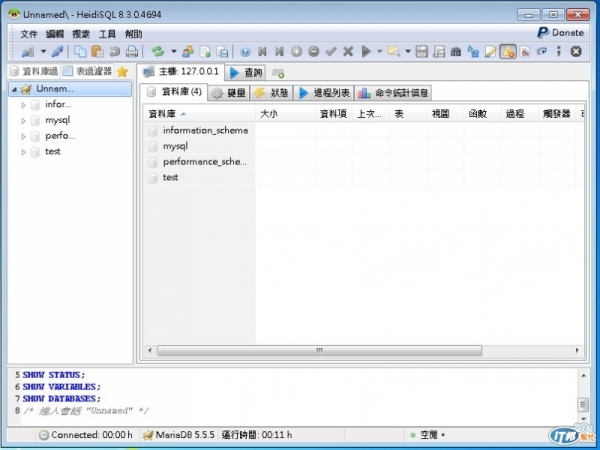This screenshot has width=600, height=450.
Task: Switch to the 主機: 127.0.0.1 tab
Action: 181,72
